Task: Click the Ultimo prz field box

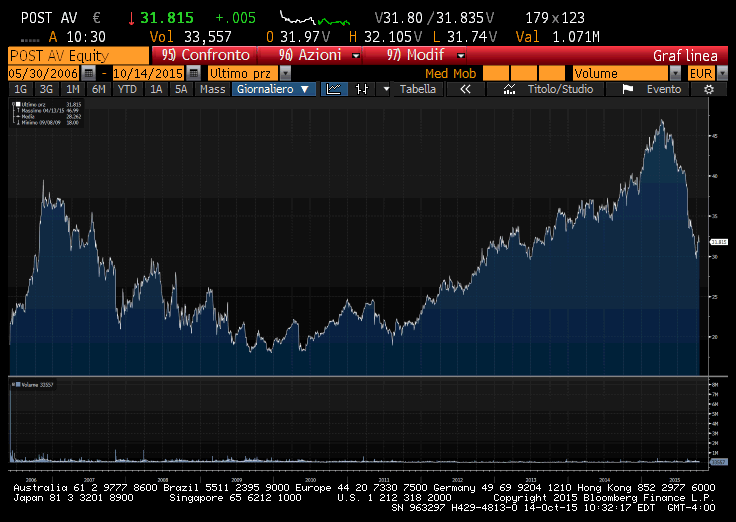Action: click(x=243, y=73)
